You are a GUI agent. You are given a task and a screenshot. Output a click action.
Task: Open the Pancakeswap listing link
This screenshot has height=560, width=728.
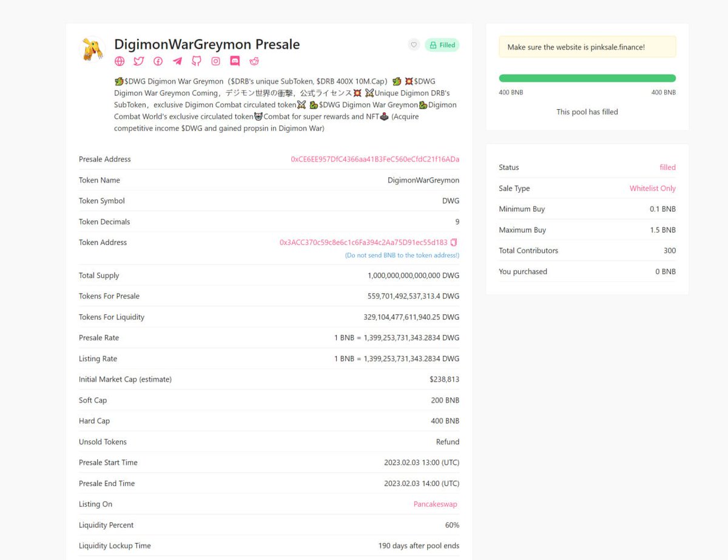pos(435,504)
